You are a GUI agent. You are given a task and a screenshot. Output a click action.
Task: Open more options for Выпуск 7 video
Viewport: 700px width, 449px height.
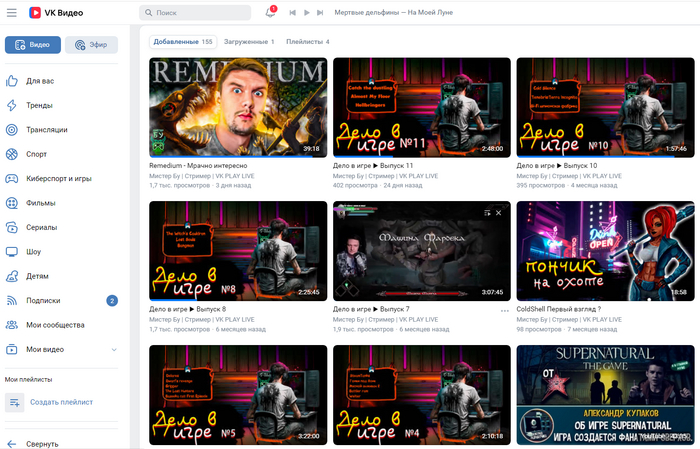504,310
